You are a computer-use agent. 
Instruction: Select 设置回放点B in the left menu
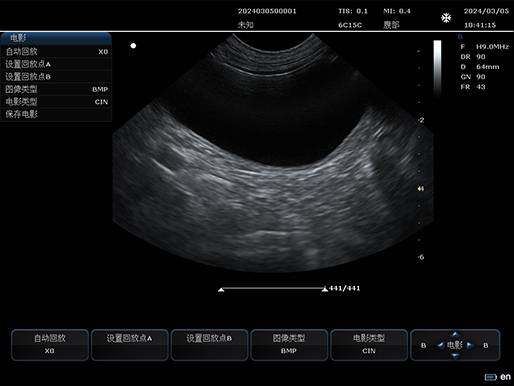(x=56, y=77)
